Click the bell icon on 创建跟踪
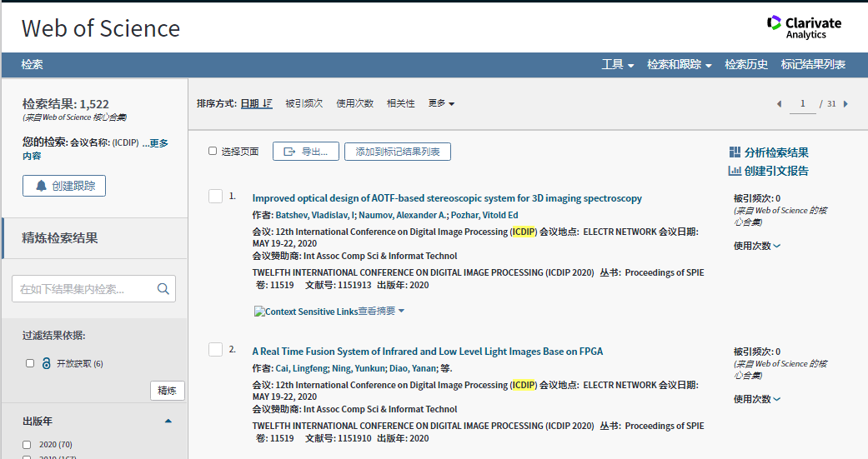 pos(41,186)
